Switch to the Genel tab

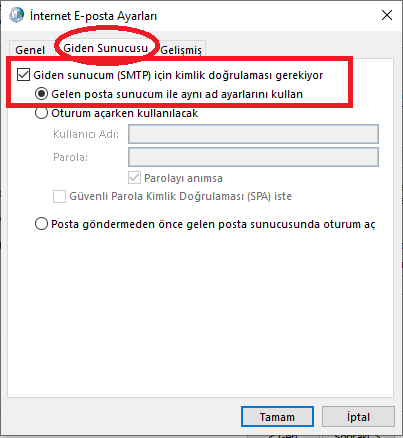(x=30, y=50)
